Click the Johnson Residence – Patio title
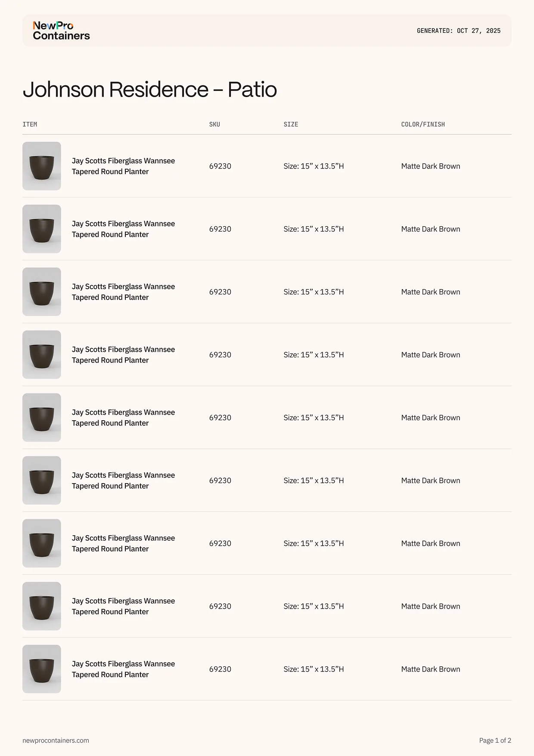Image resolution: width=534 pixels, height=756 pixels. (x=149, y=89)
